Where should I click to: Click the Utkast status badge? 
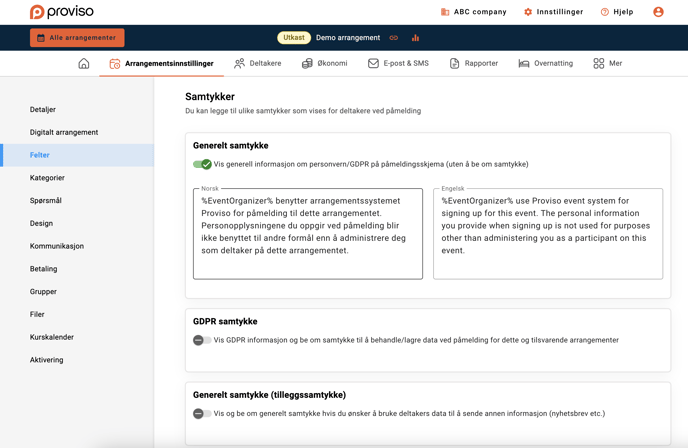(x=294, y=38)
